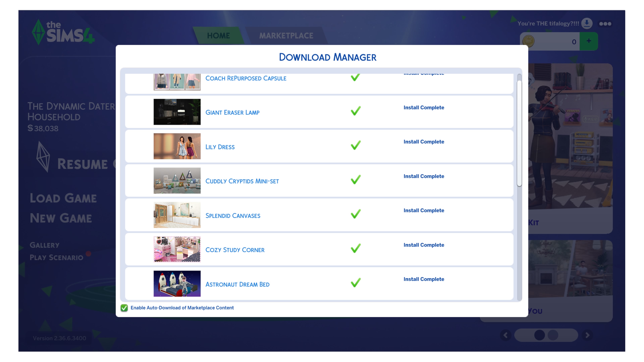
Task: Click the checkmark for Cuddly Cryptids Mini-set
Action: 356,179
